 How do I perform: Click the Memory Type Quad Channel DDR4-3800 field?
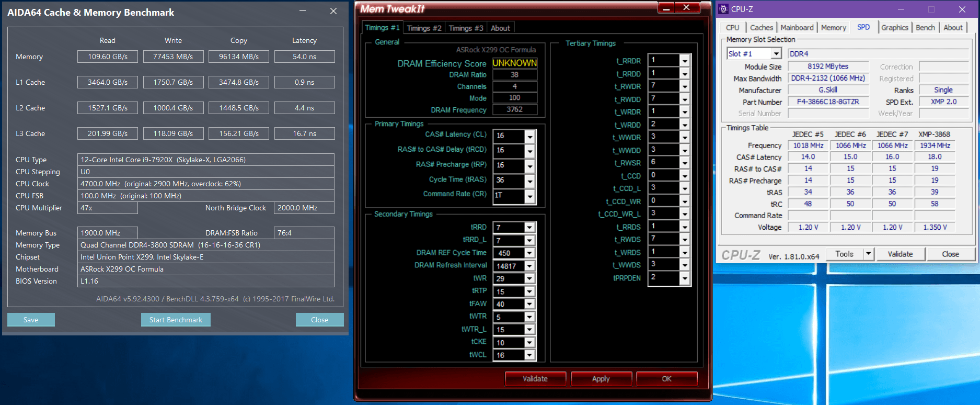click(206, 245)
